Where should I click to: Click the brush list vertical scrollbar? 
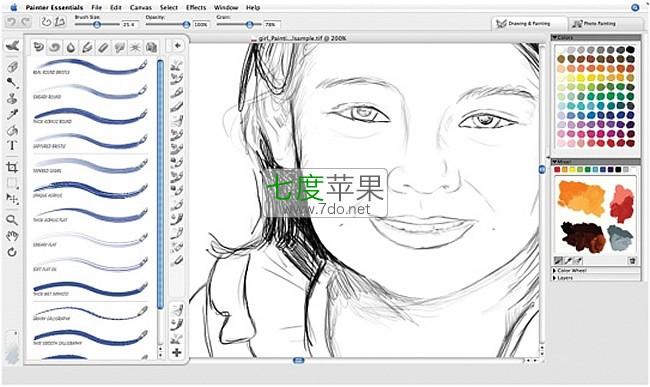[160, 184]
